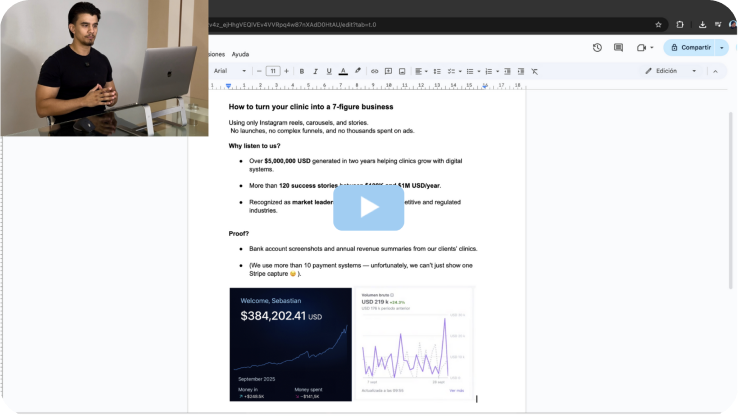Open the Arial font dropdown
The height and width of the screenshot is (416, 738).
tap(228, 71)
